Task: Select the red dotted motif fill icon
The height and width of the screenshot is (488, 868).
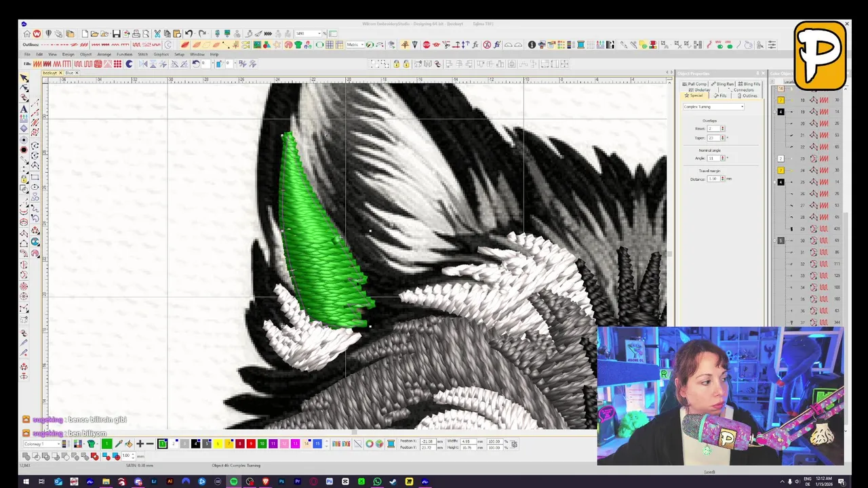Action: 117,64
